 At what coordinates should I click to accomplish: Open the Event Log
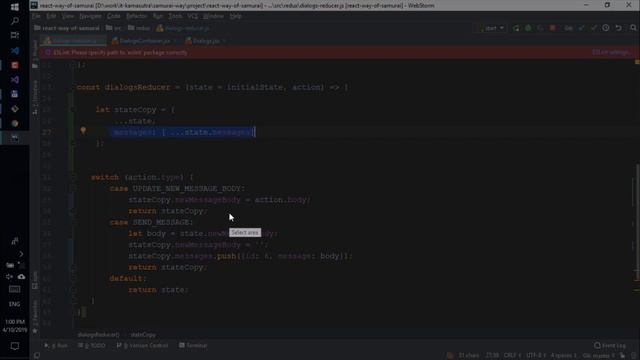click(x=610, y=345)
